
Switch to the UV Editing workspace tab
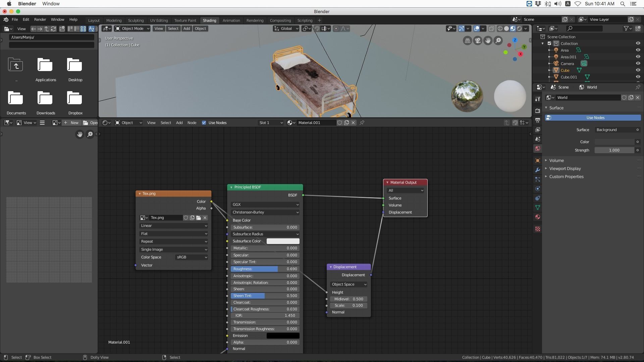pos(159,20)
